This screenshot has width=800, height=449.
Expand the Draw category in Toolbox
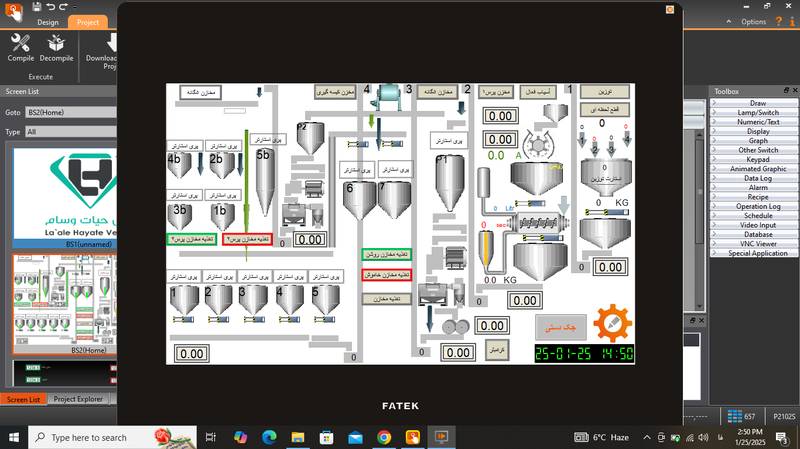[x=757, y=103]
